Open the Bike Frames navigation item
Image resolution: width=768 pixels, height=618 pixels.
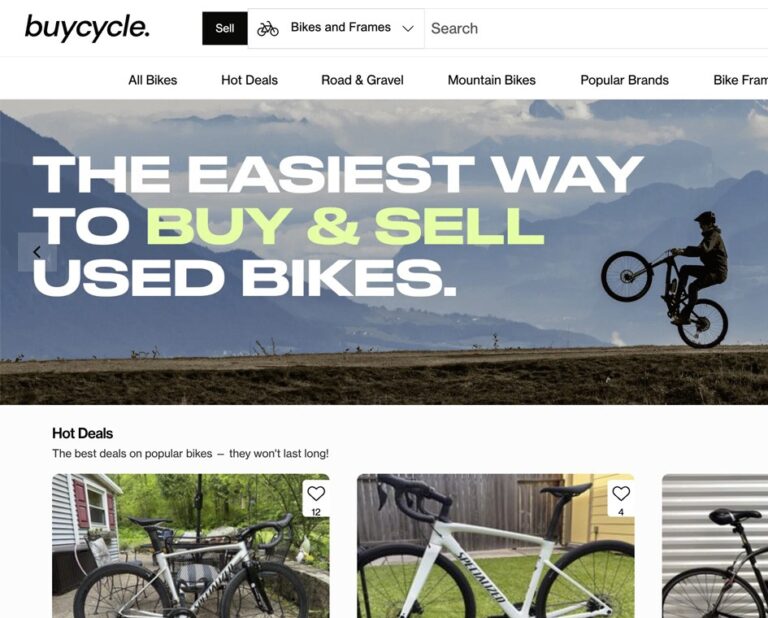click(741, 80)
